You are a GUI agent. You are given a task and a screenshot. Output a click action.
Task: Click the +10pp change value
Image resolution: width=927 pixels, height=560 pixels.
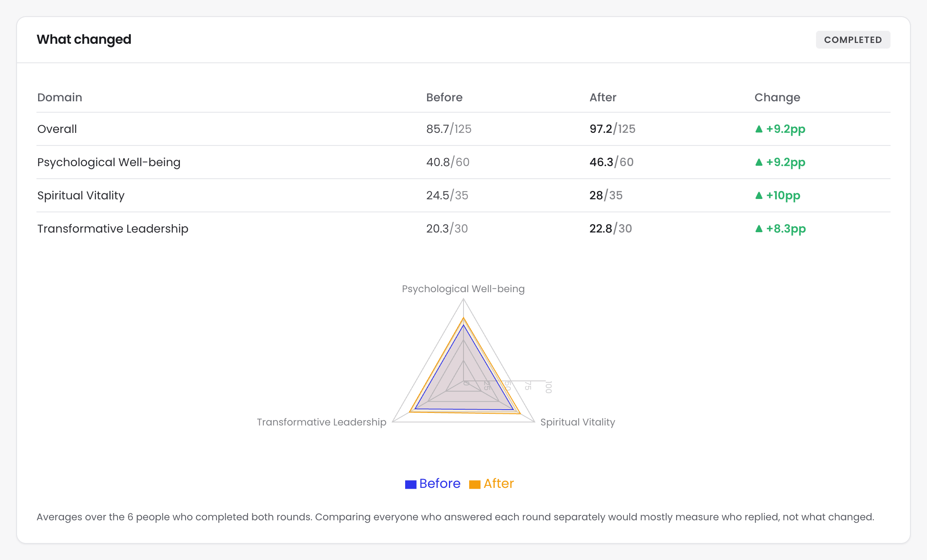click(783, 195)
